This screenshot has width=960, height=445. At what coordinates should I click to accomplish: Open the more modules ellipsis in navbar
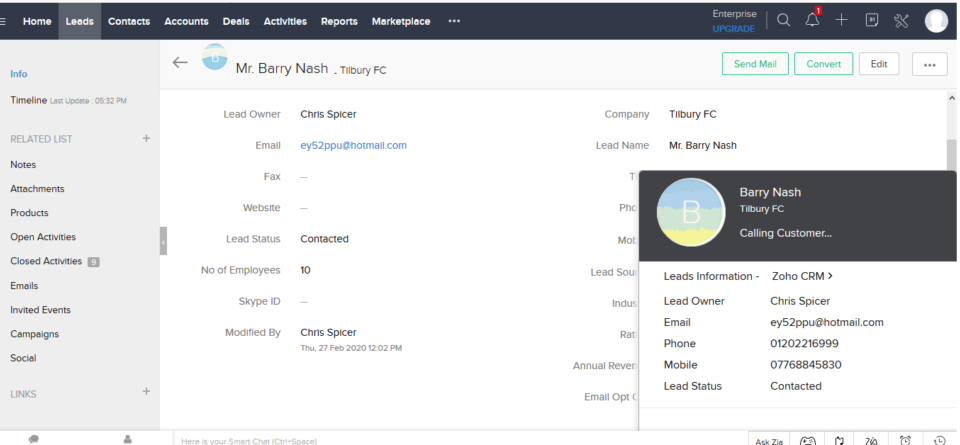click(x=454, y=21)
